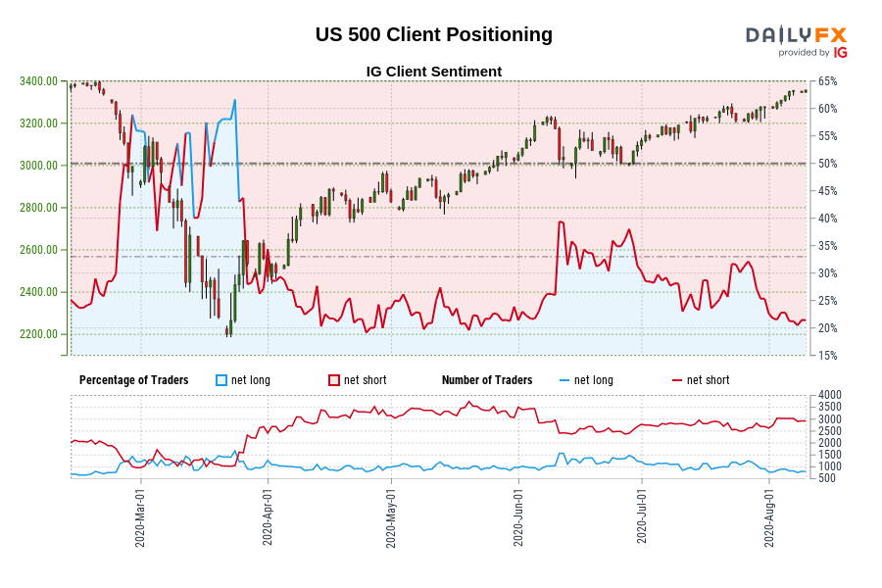Click the 3000 traders axis label
The width and height of the screenshot is (882, 588).
click(830, 419)
